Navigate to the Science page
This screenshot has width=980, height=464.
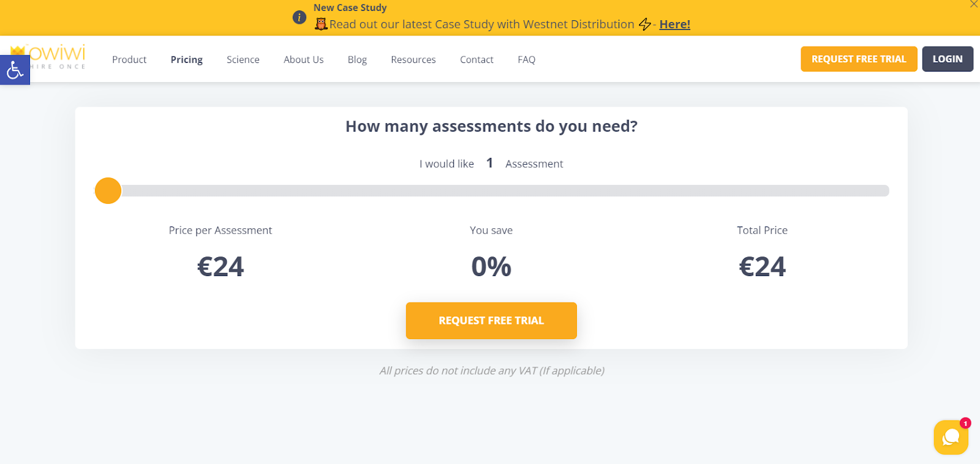coord(243,59)
